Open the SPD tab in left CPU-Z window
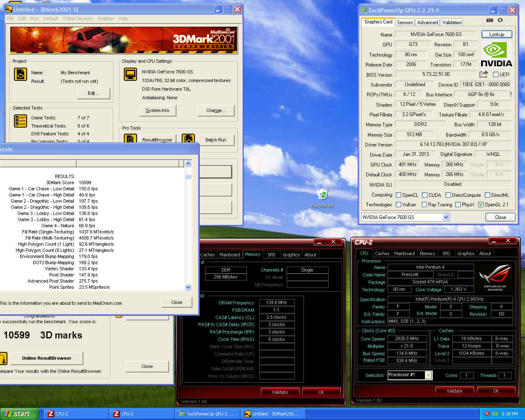The height and width of the screenshot is (420, 525). click(x=272, y=255)
